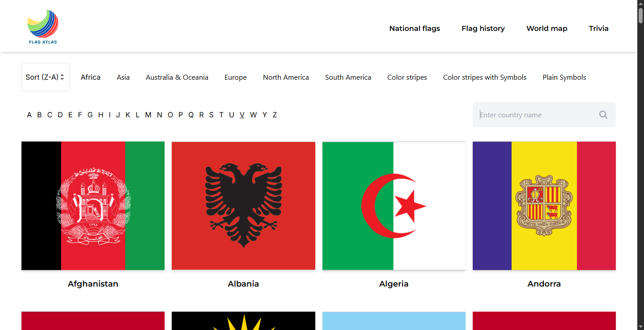Jump to letter G countries
Screen dimensions: 644x330
click(x=90, y=115)
